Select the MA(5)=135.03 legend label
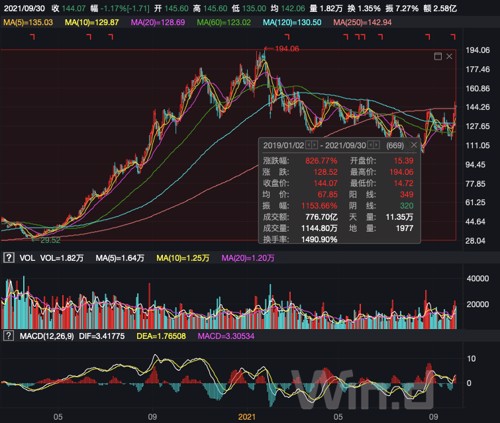 28,22
